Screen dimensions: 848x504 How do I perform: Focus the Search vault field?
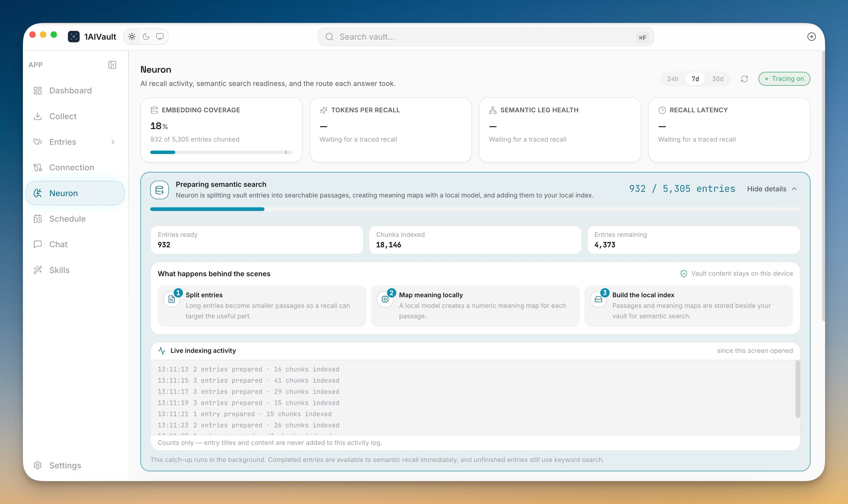click(486, 37)
